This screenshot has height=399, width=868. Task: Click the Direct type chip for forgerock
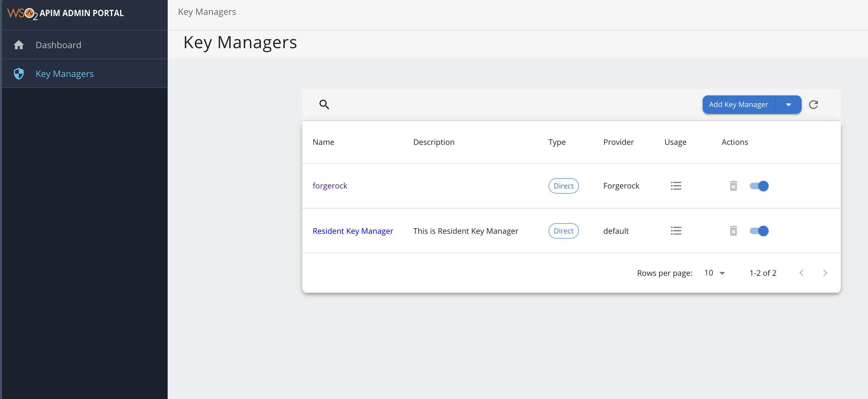563,186
